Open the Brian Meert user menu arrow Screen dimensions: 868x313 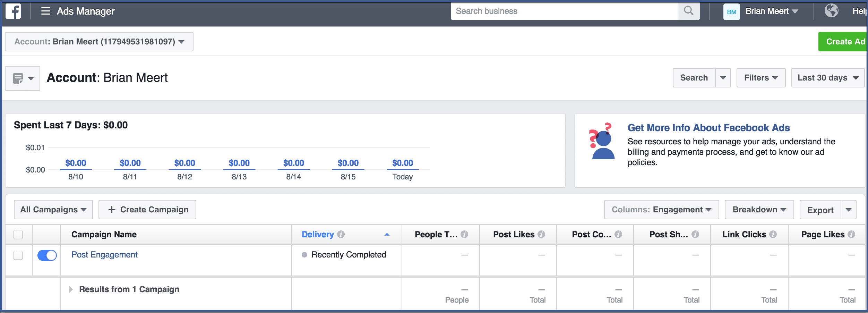tap(795, 11)
